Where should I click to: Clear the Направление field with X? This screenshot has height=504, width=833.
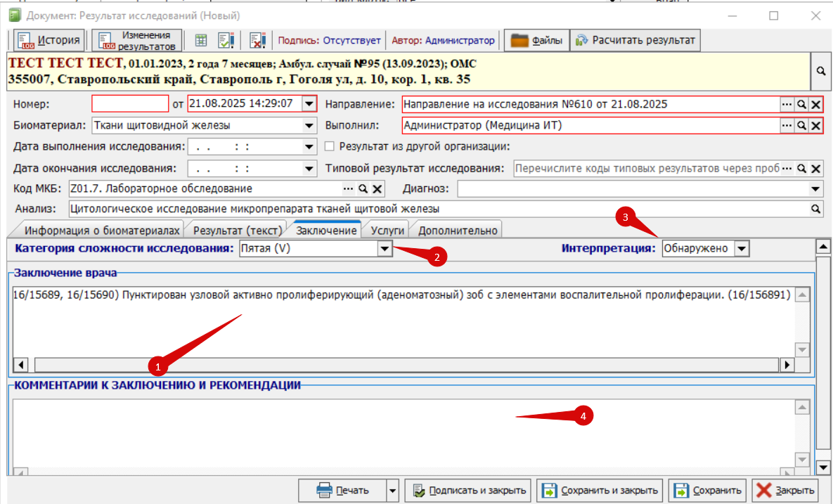tap(816, 105)
